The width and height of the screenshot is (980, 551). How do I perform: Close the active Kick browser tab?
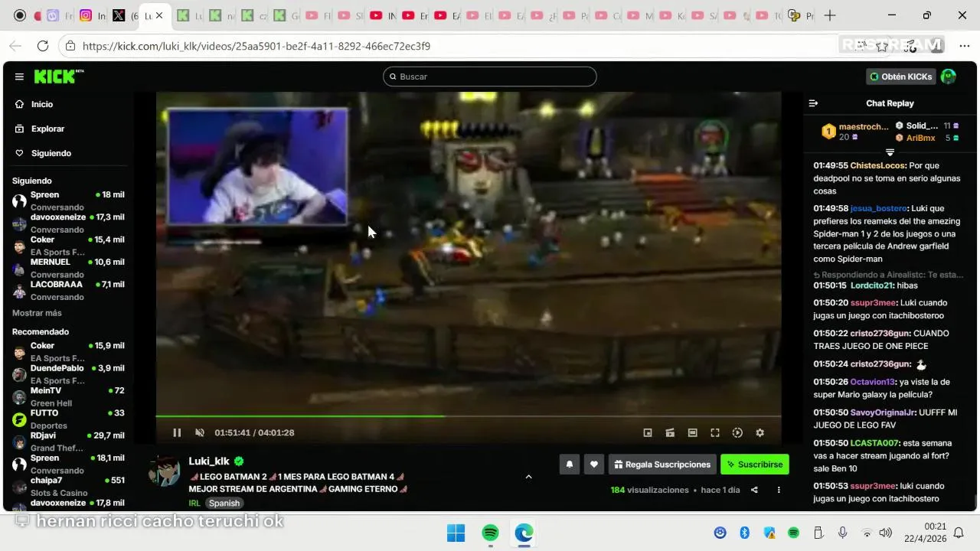[160, 15]
